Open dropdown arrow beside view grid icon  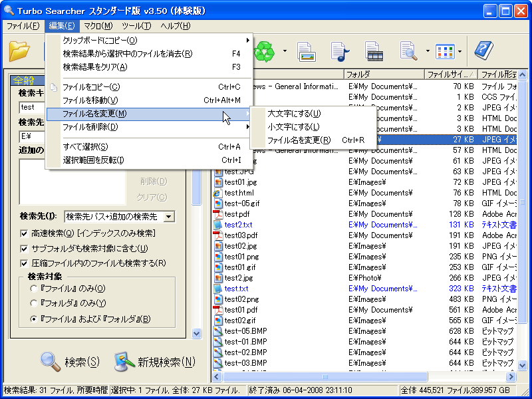460,51
